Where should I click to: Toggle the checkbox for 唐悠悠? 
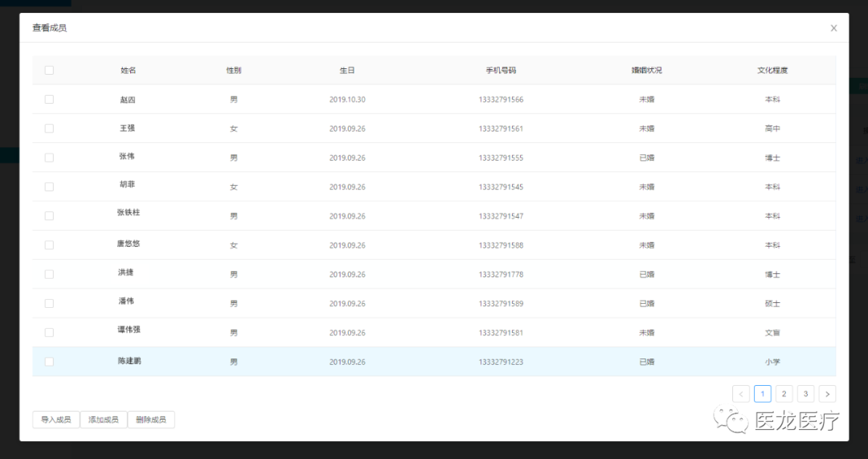pos(49,245)
